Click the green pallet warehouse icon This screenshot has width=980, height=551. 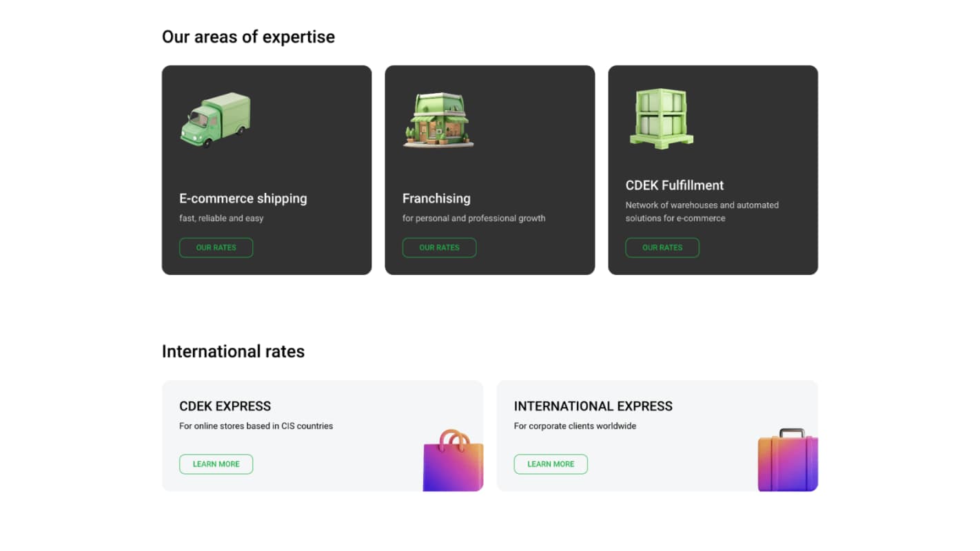click(x=661, y=118)
